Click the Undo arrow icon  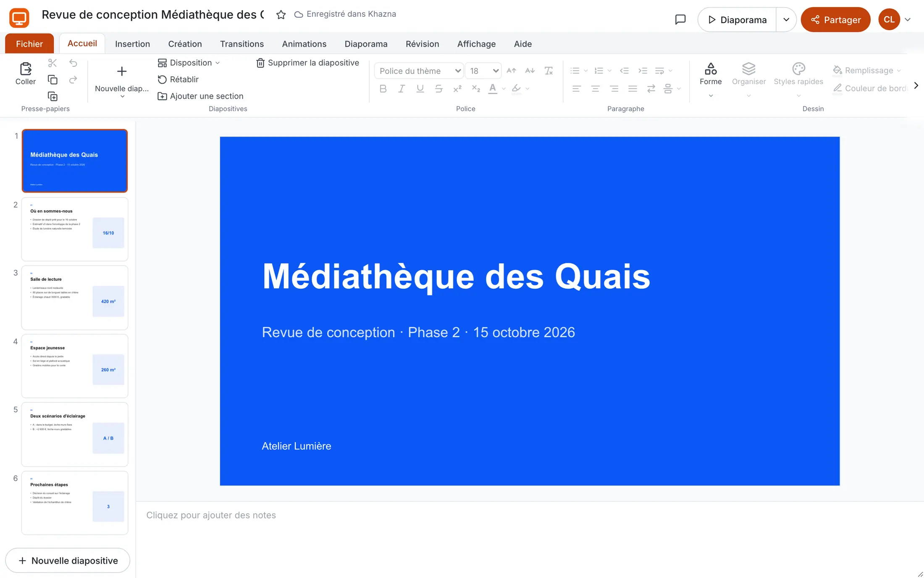(x=73, y=63)
